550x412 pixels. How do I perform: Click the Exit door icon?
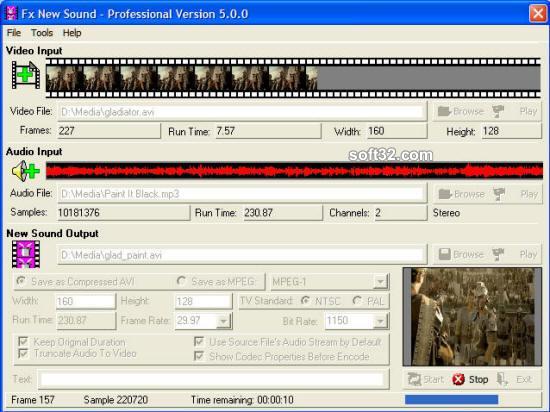pos(502,379)
